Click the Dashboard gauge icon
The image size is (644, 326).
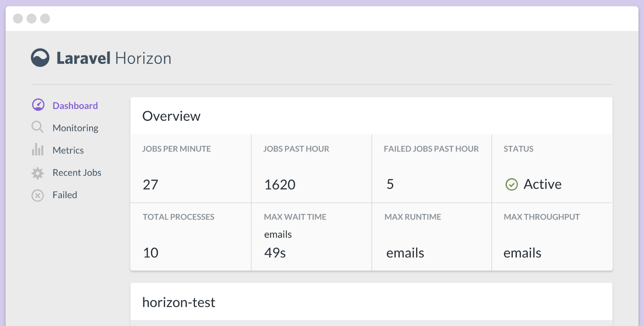(x=38, y=105)
